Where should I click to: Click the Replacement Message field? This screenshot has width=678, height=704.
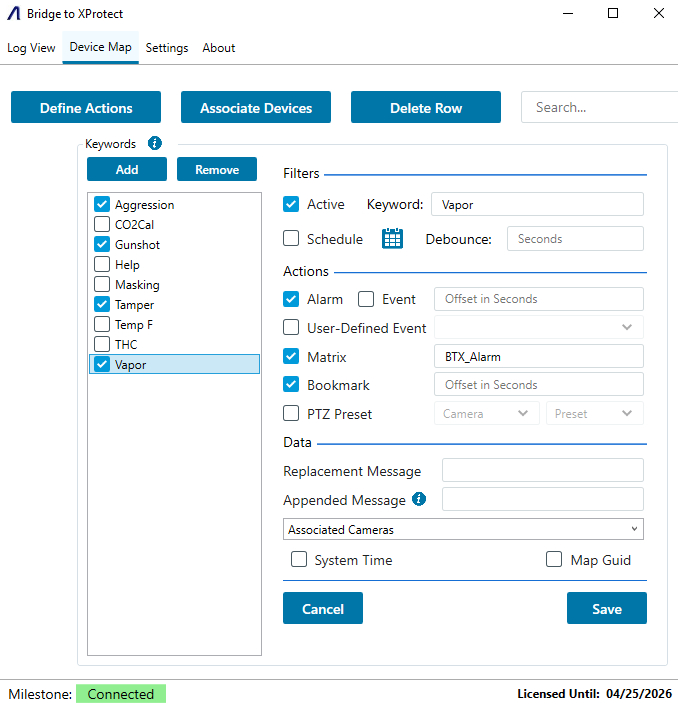coord(543,471)
